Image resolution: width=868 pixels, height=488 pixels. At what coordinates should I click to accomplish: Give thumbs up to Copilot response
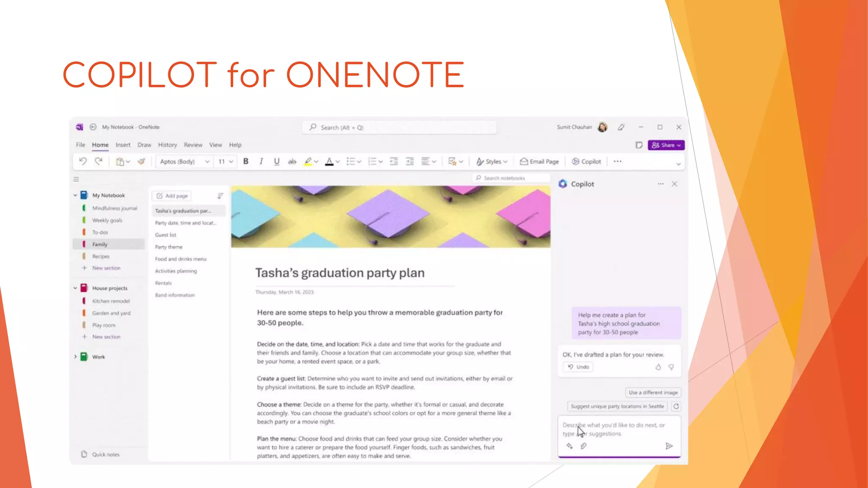coord(658,367)
